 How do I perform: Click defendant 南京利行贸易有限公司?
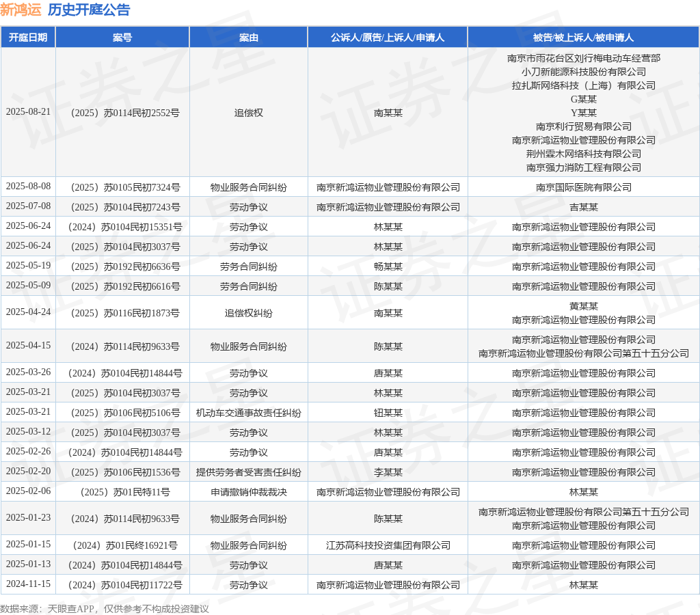tap(584, 126)
